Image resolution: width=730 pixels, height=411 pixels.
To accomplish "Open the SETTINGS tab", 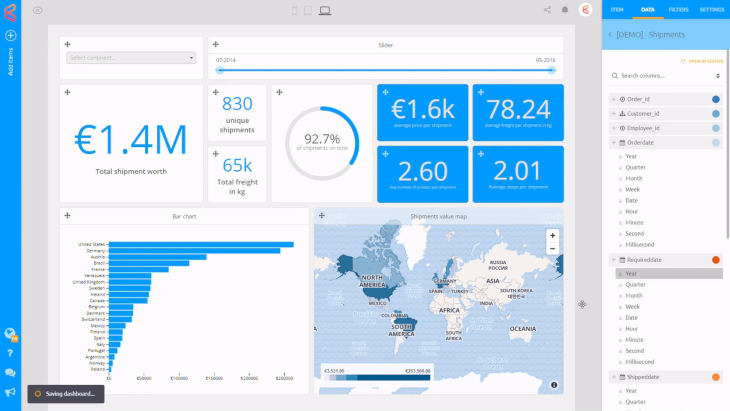I will (x=711, y=10).
